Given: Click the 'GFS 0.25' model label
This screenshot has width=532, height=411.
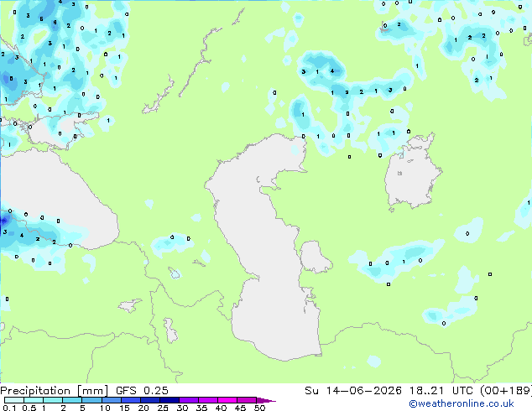Looking at the screenshot, I should [142, 391].
